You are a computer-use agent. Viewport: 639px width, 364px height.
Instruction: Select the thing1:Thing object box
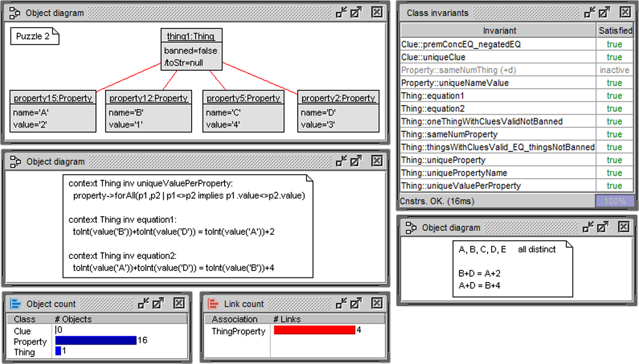tap(191, 49)
